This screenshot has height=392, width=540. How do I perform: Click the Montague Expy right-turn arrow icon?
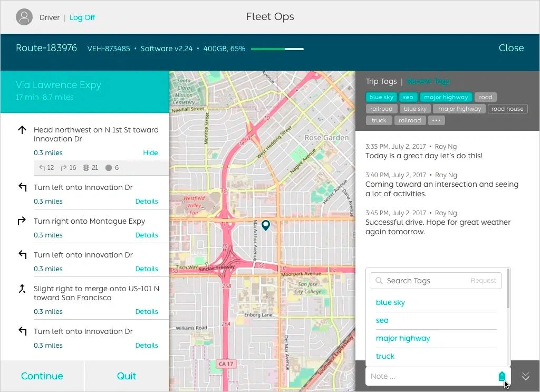(x=22, y=222)
